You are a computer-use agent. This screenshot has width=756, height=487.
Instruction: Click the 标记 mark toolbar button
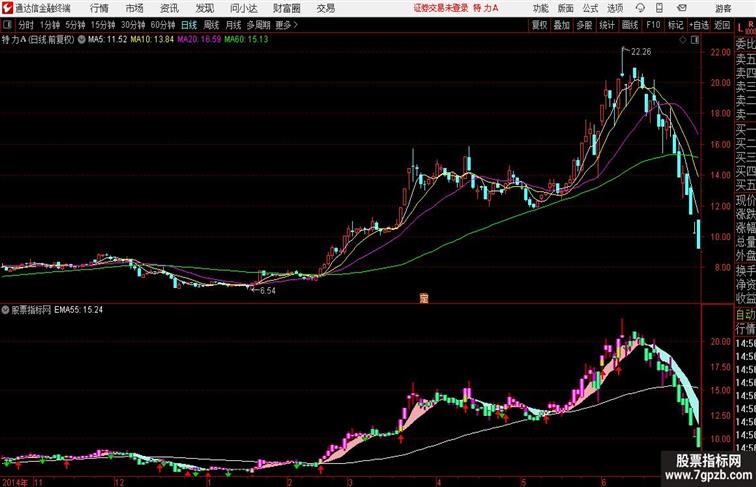(675, 25)
